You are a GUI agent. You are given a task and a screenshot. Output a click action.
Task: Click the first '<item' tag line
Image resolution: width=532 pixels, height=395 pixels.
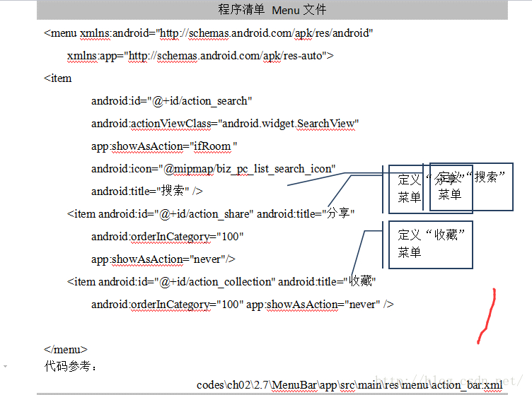coord(58,78)
